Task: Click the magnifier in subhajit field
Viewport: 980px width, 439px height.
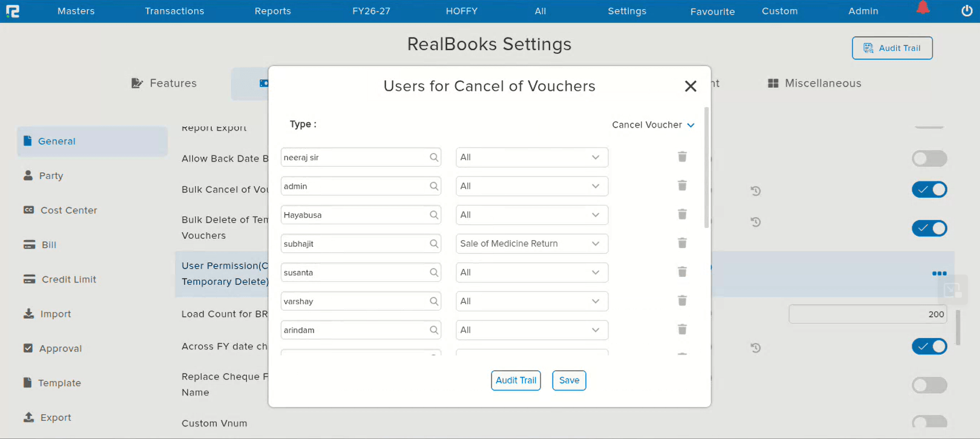Action: tap(434, 244)
